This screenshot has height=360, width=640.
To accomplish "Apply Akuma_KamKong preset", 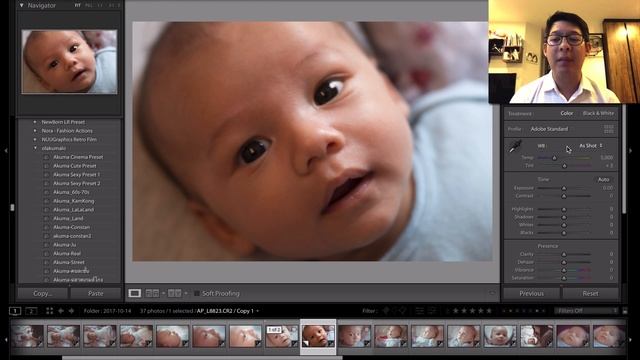I will (x=73, y=201).
